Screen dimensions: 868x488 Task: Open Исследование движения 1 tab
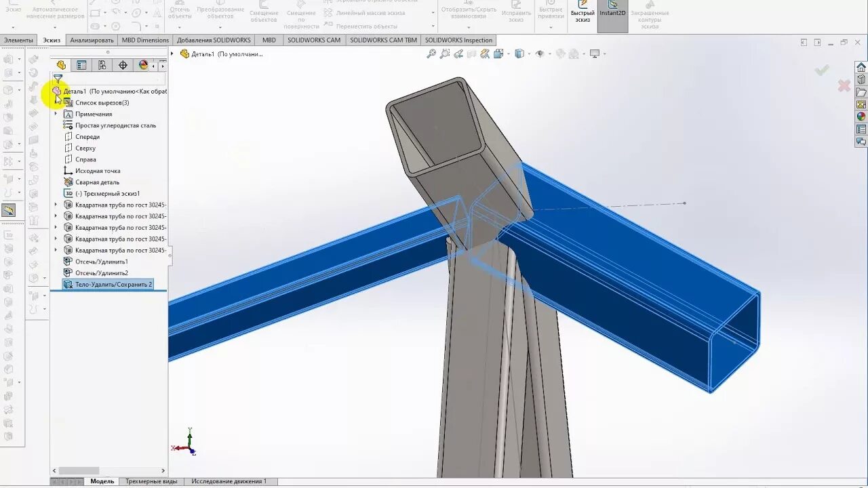(x=229, y=481)
